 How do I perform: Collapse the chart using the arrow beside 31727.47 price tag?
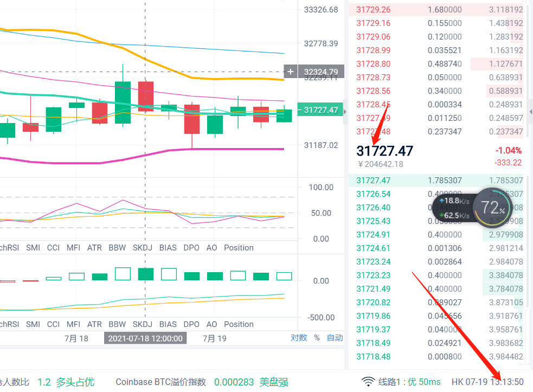click(x=345, y=112)
